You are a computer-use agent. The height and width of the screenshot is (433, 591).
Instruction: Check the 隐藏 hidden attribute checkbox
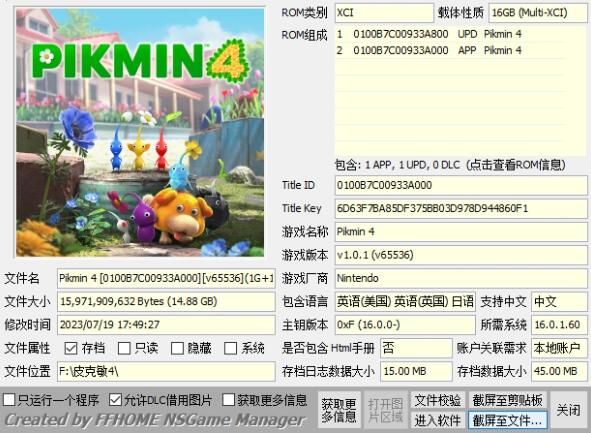(x=177, y=348)
